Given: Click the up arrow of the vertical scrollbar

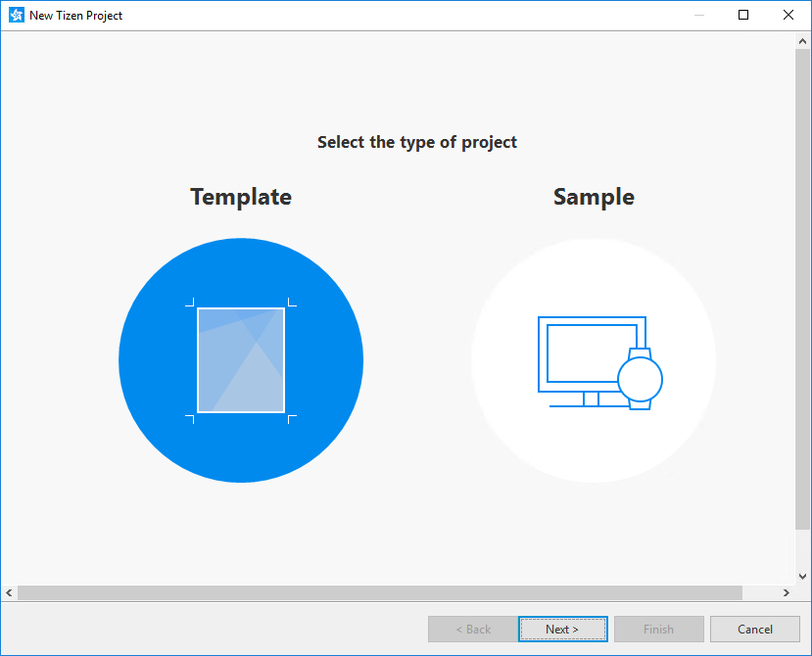Looking at the screenshot, I should tap(803, 40).
